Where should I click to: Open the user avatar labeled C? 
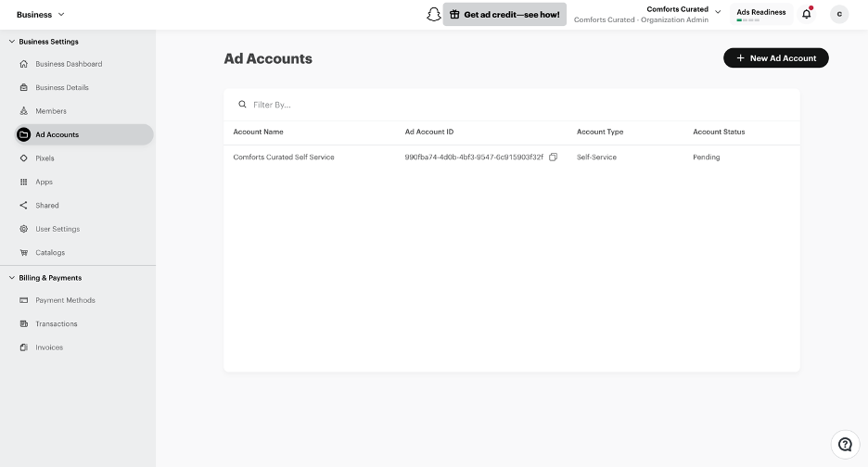[839, 15]
